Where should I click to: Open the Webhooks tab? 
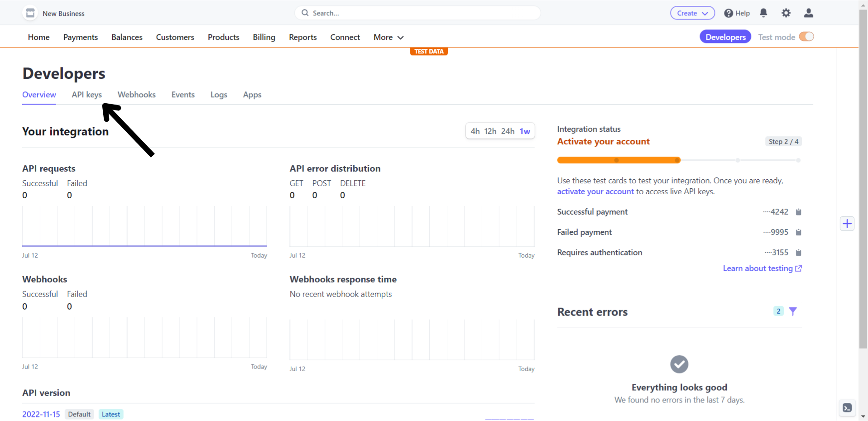pos(136,95)
